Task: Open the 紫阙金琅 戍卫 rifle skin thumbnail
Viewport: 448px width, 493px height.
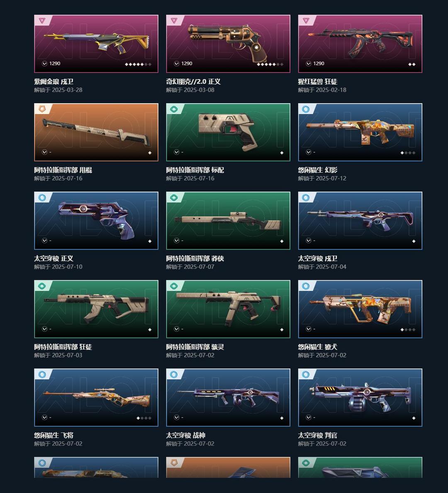Action: click(x=96, y=44)
